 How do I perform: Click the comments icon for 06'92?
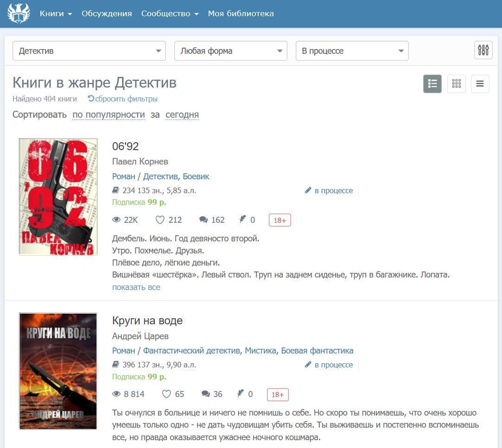click(x=203, y=220)
